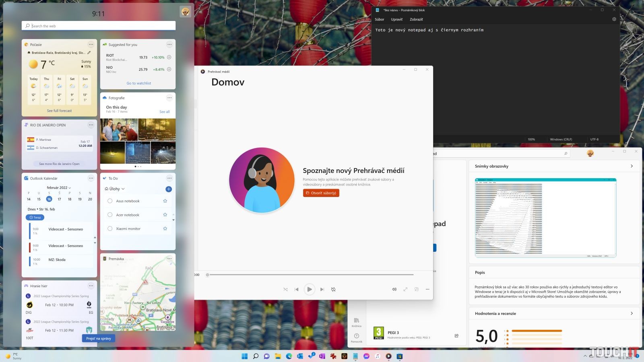Open the Súbor menu in Notepad
The width and height of the screenshot is (644, 362).
[x=379, y=19]
